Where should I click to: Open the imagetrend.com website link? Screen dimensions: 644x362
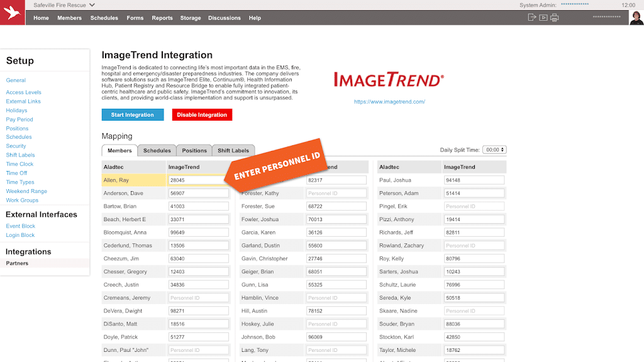[x=389, y=102]
